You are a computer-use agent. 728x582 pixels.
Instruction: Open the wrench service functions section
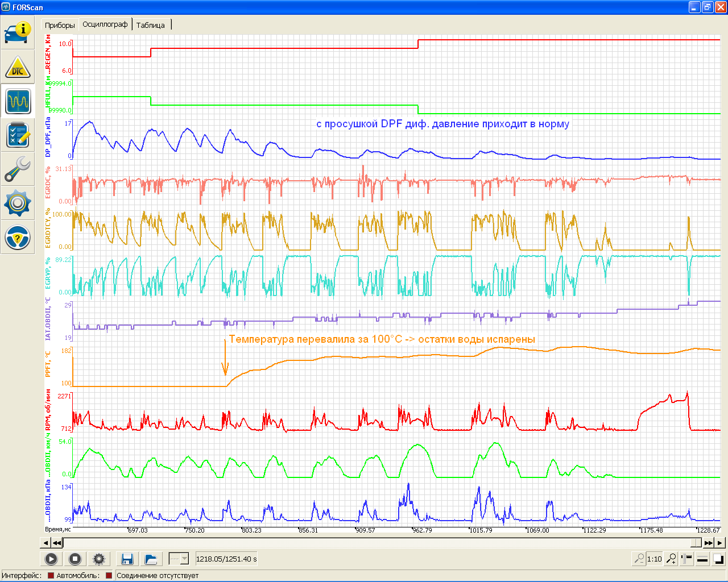[17, 169]
